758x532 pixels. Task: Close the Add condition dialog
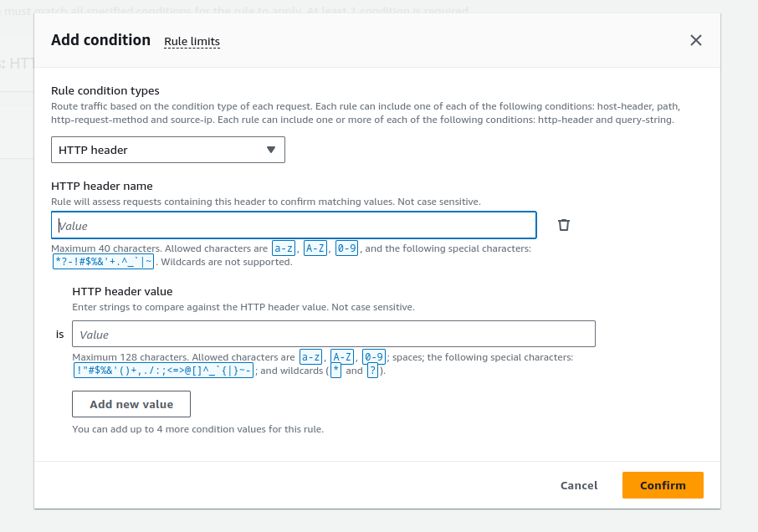tap(695, 40)
